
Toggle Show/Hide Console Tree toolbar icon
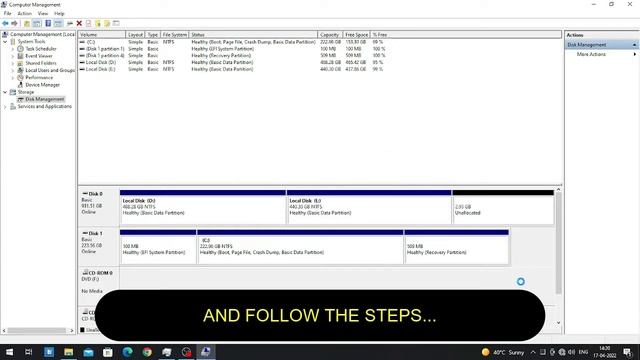[x=37, y=24]
